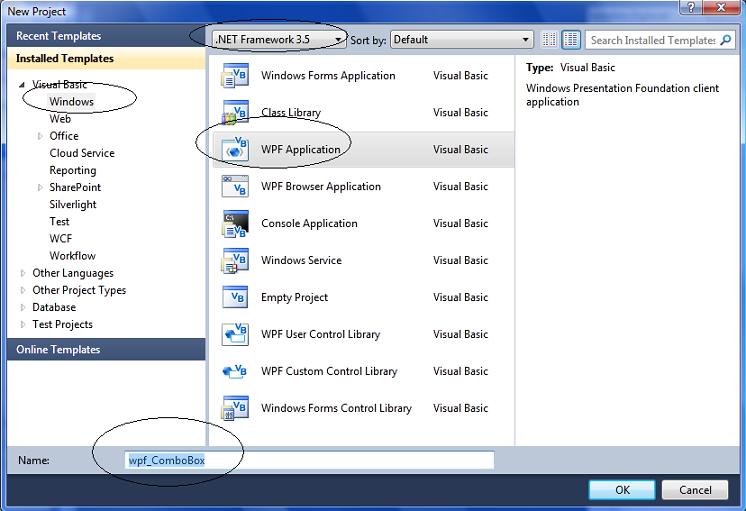Click the OK button

[x=622, y=490]
